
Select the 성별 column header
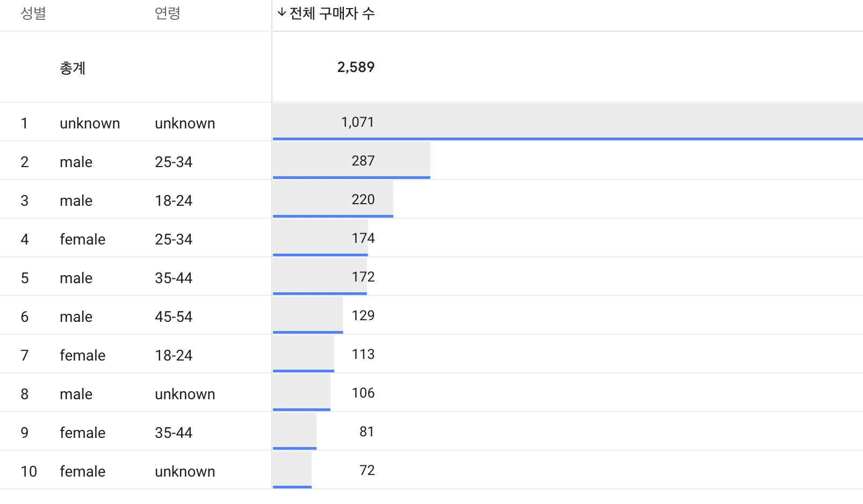(33, 13)
